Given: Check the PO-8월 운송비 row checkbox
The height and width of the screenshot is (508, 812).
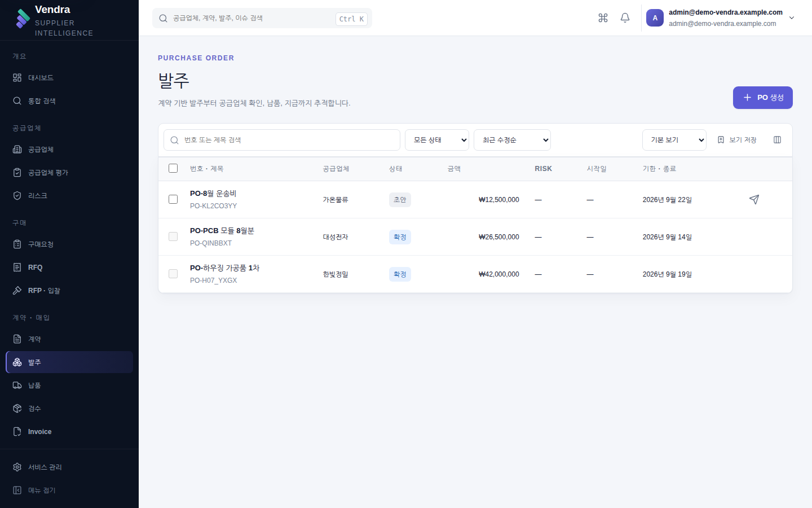Looking at the screenshot, I should [x=173, y=199].
